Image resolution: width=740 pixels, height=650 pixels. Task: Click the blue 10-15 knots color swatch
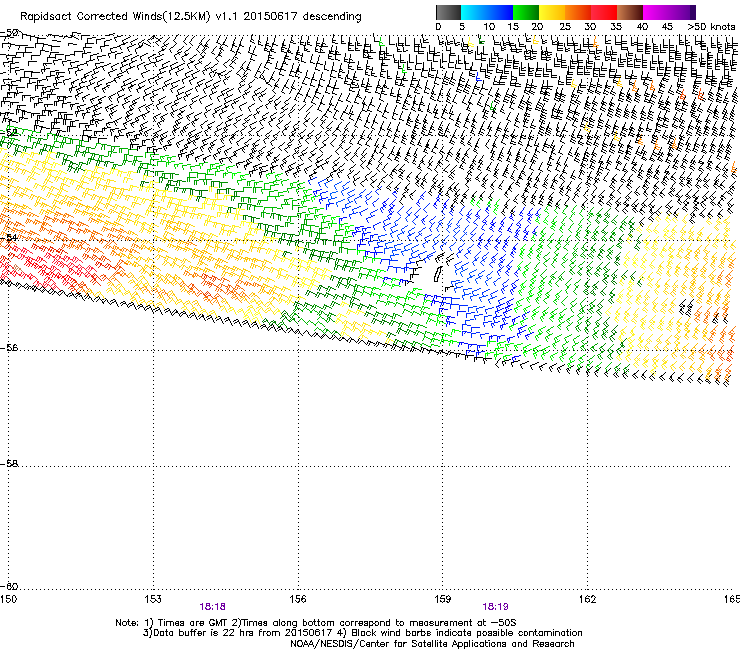tap(500, 12)
